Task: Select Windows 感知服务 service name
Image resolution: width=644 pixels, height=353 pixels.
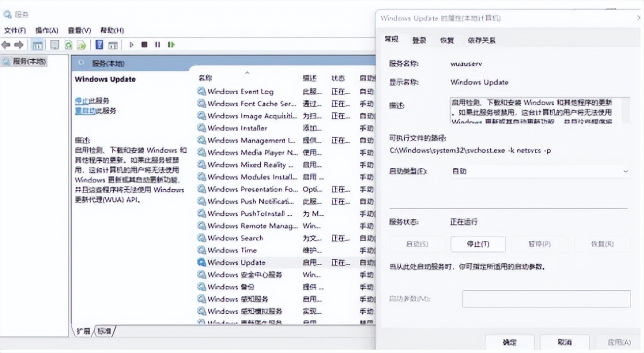Action: pos(238,299)
